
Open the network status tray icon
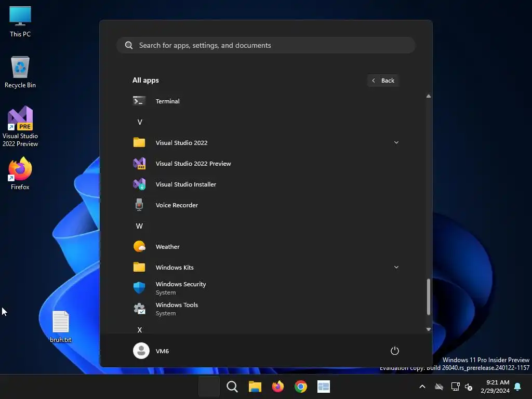point(455,387)
